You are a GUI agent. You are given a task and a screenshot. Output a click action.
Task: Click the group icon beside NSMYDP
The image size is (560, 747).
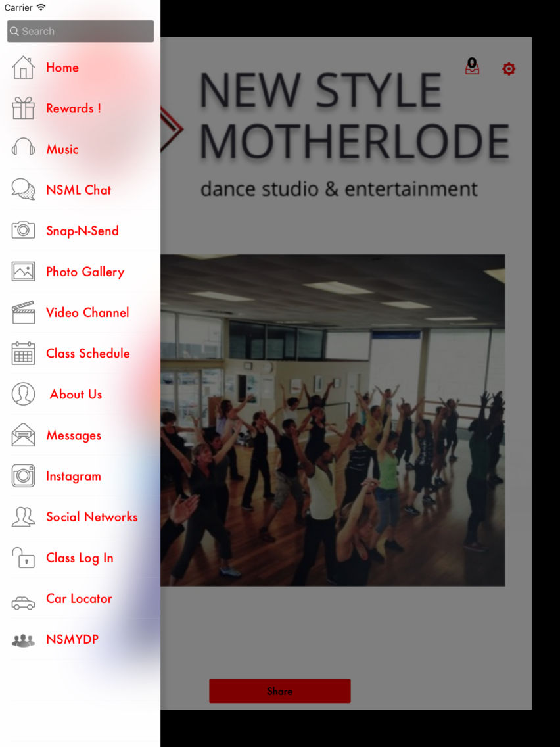(23, 640)
